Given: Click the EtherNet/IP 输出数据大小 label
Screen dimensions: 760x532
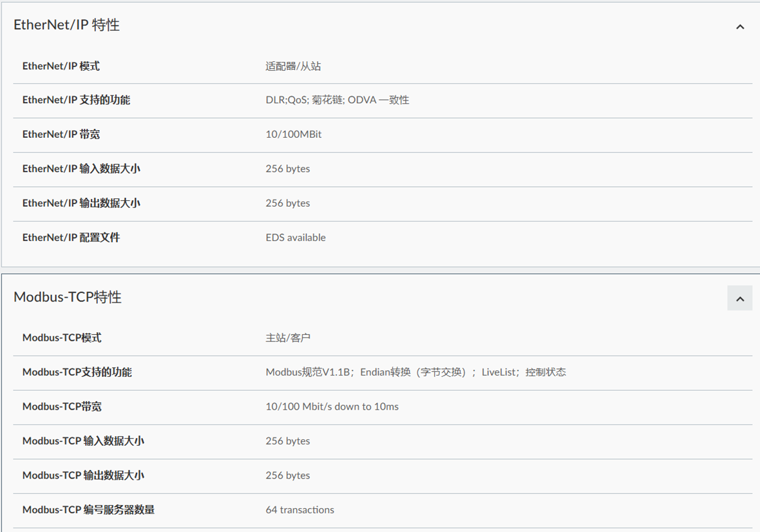Looking at the screenshot, I should click(81, 203).
